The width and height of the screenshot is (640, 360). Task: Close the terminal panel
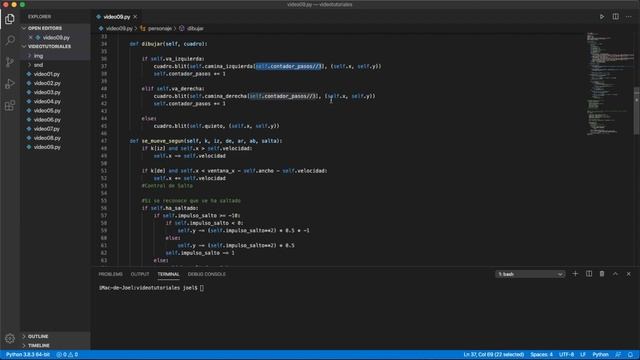pyautogui.click(x=629, y=274)
